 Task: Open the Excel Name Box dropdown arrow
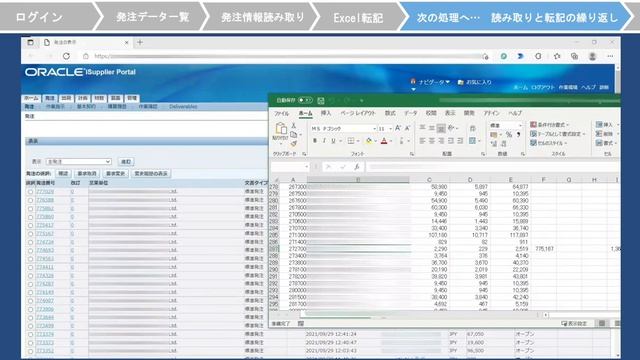(x=307, y=167)
